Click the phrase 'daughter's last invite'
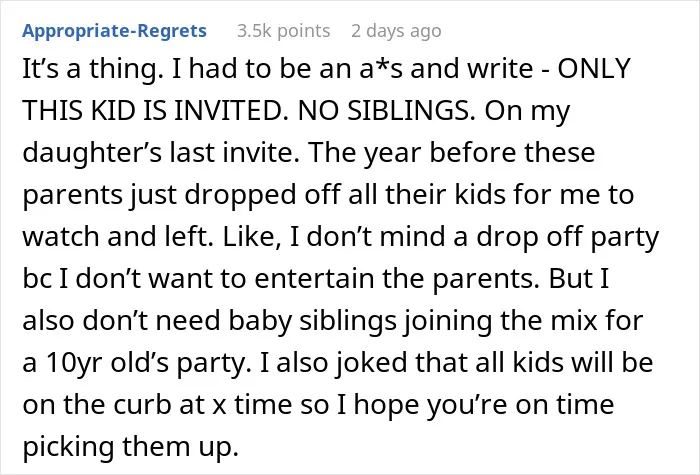The height and width of the screenshot is (475, 700). point(161,153)
